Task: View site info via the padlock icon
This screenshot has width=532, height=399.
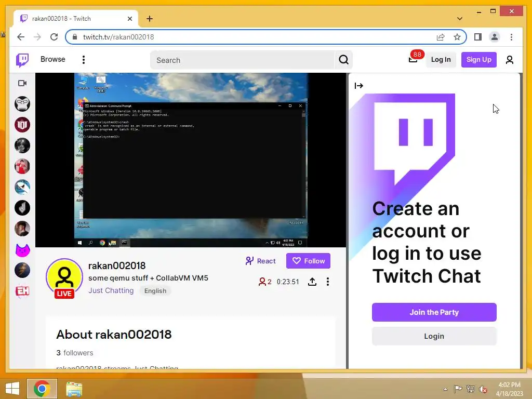Action: [x=75, y=37]
